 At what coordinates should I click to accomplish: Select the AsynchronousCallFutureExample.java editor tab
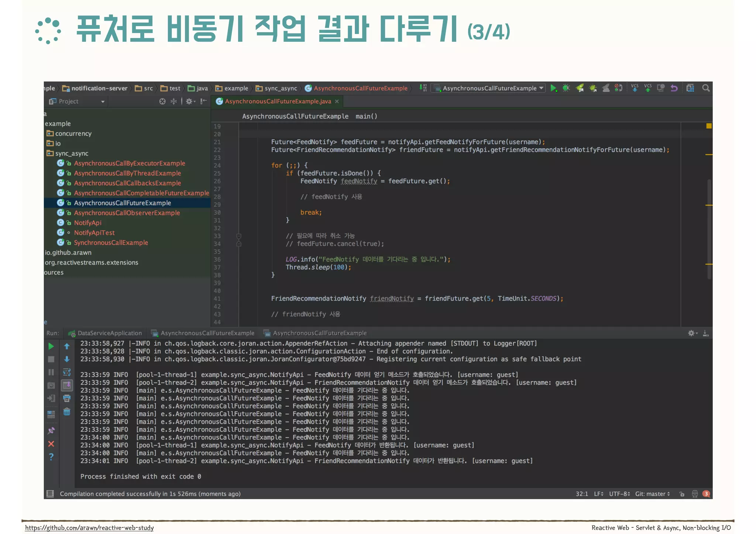pos(278,101)
